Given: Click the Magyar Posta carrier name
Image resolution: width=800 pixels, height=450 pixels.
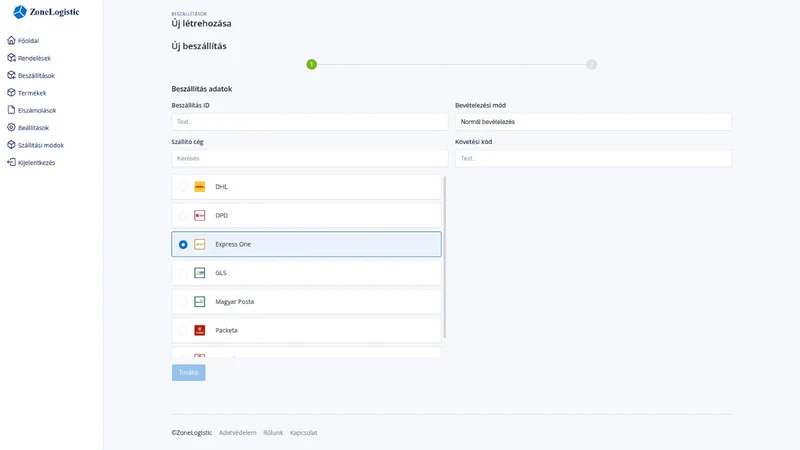Looking at the screenshot, I should [x=235, y=302].
